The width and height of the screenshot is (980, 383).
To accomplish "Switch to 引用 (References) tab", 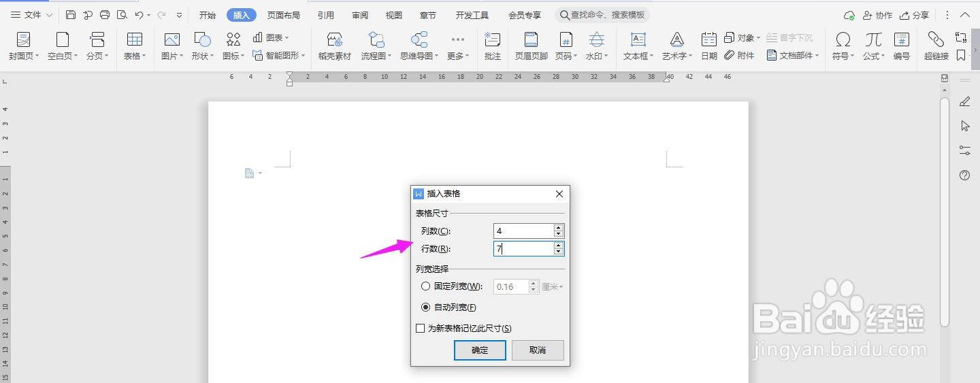I will pyautogui.click(x=326, y=15).
